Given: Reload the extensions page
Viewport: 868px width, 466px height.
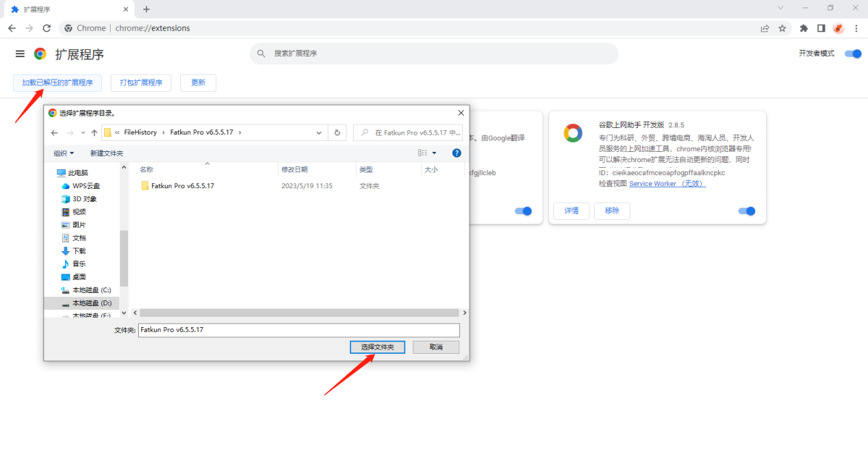Looking at the screenshot, I should tap(46, 28).
